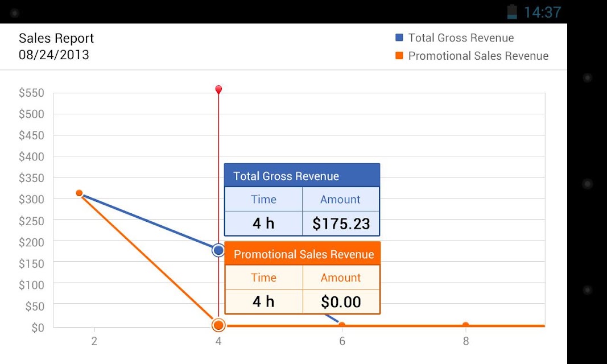Click the 14:37 clock in status bar
This screenshot has height=364, width=607.
542,13
